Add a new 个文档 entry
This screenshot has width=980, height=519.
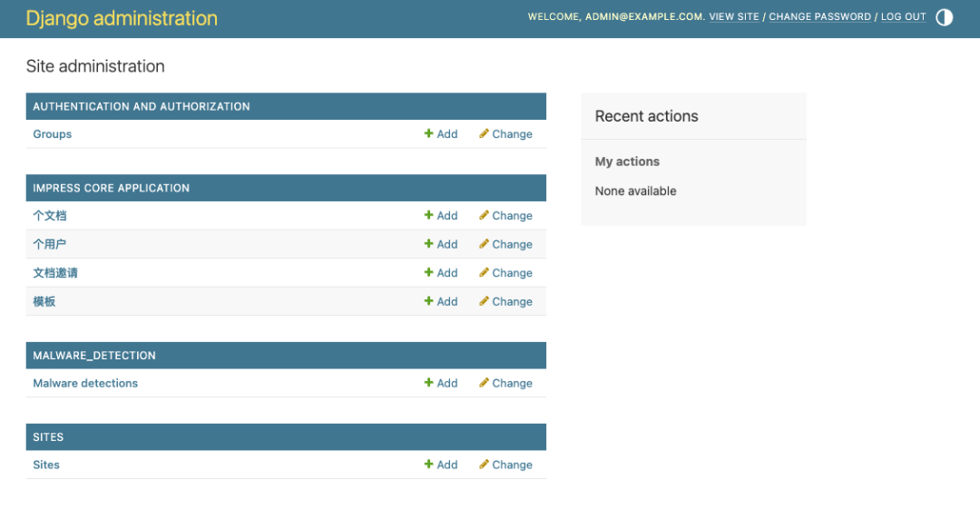[441, 215]
